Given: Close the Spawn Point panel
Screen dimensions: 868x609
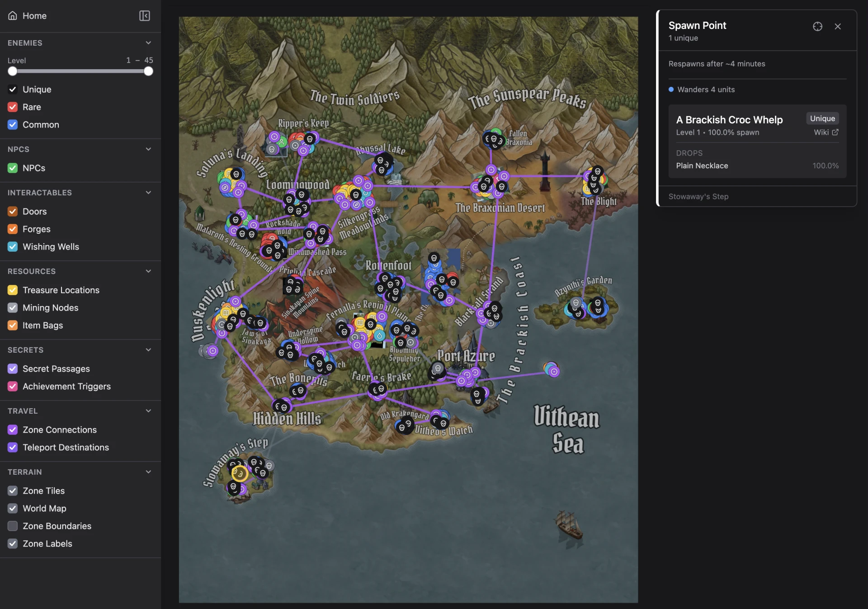Looking at the screenshot, I should tap(838, 27).
